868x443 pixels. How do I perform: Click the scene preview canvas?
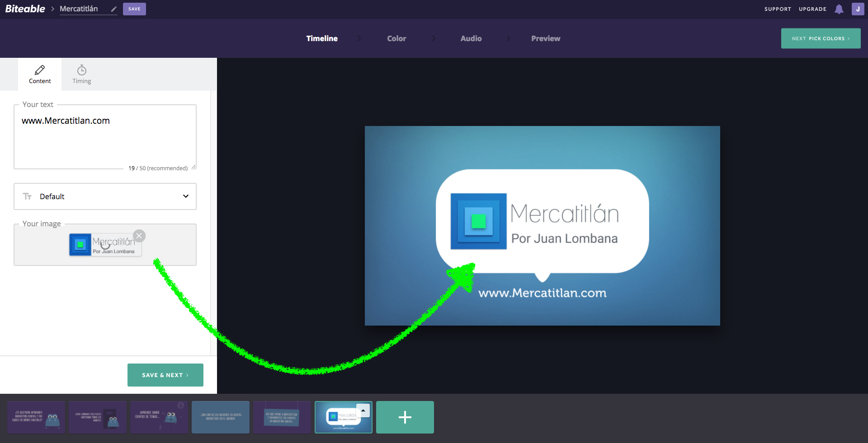[x=542, y=226]
